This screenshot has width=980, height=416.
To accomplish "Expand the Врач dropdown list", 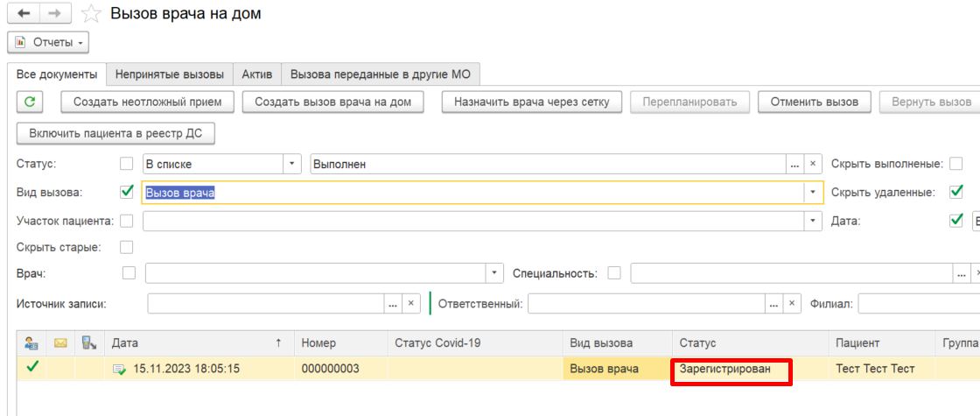I will click(495, 274).
